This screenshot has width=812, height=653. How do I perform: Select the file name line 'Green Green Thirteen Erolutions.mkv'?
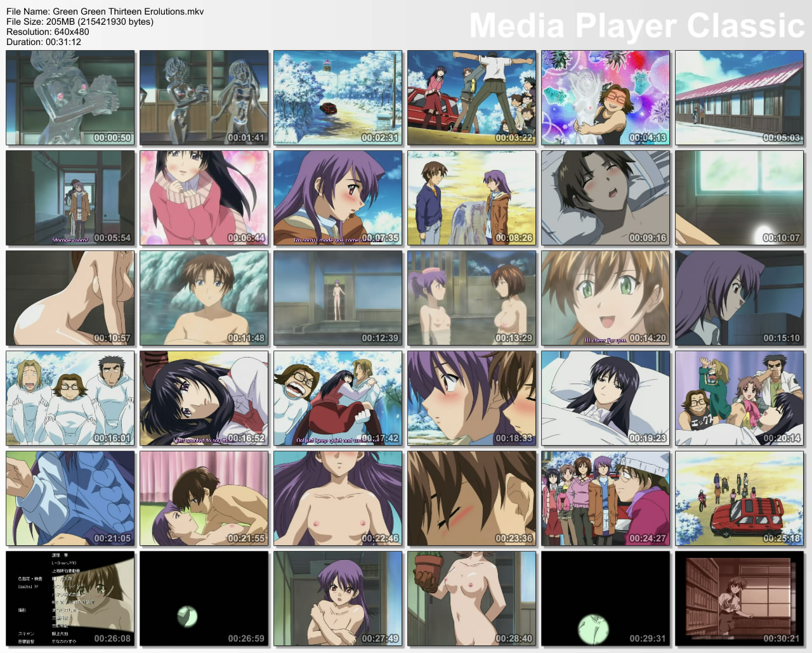point(105,11)
